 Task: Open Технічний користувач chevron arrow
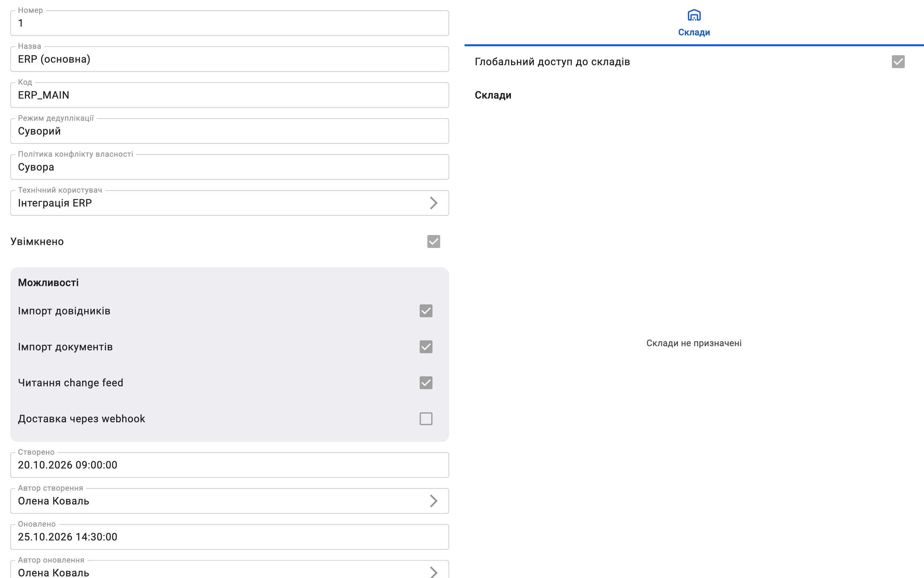[433, 203]
